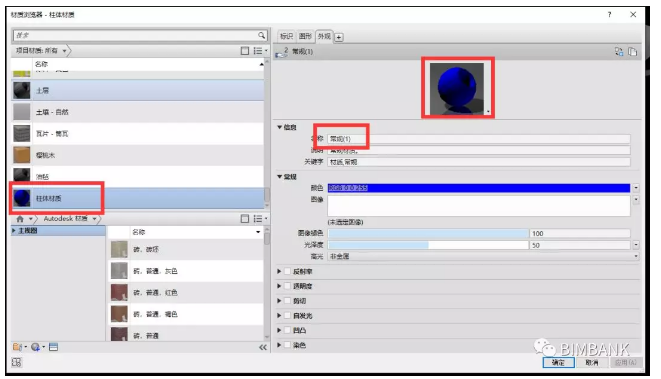The height and width of the screenshot is (379, 661).
Task: Collapse the 常规 section
Action: point(279,177)
